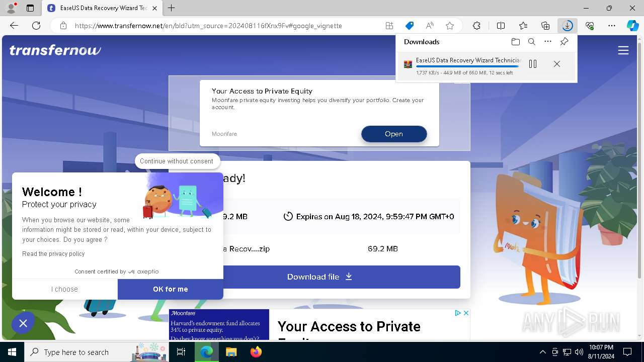644x362 pixels.
Task: Click the Edge profile avatar icon
Action: (11, 8)
